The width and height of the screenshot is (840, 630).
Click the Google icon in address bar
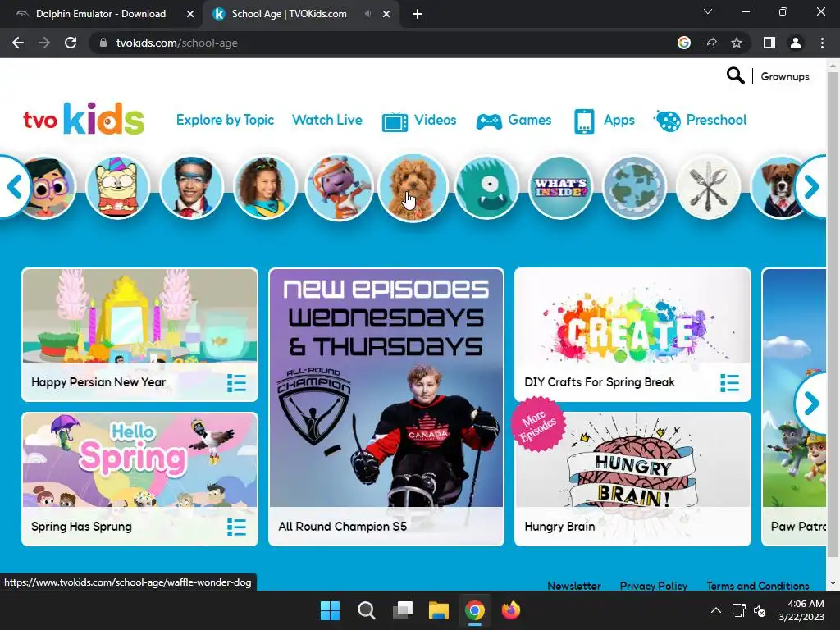[684, 43]
